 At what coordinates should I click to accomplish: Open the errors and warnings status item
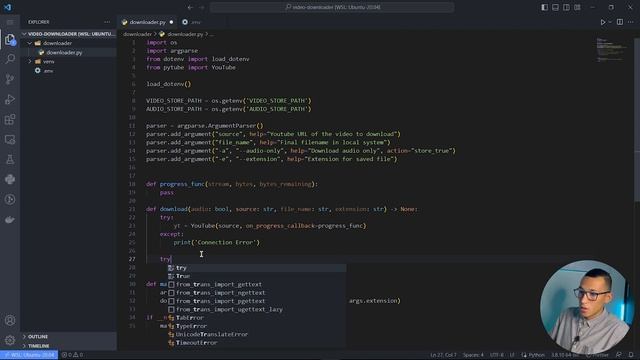(72, 355)
